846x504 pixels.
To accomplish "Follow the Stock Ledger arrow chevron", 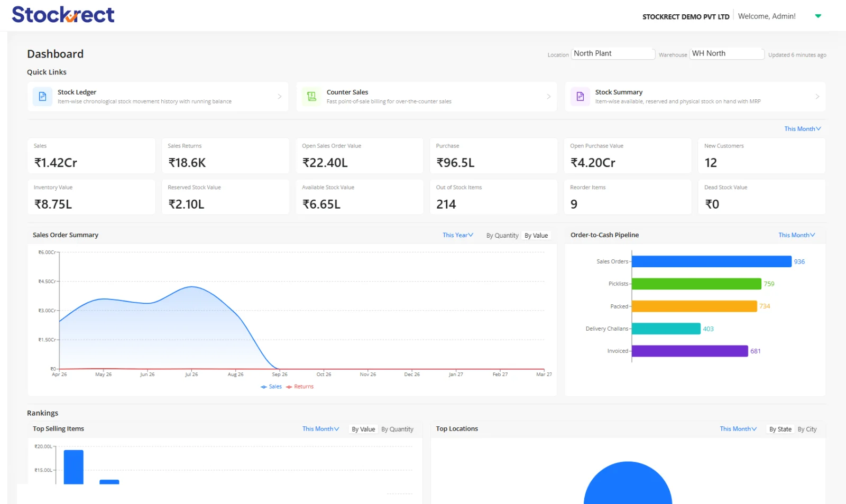I will point(280,97).
